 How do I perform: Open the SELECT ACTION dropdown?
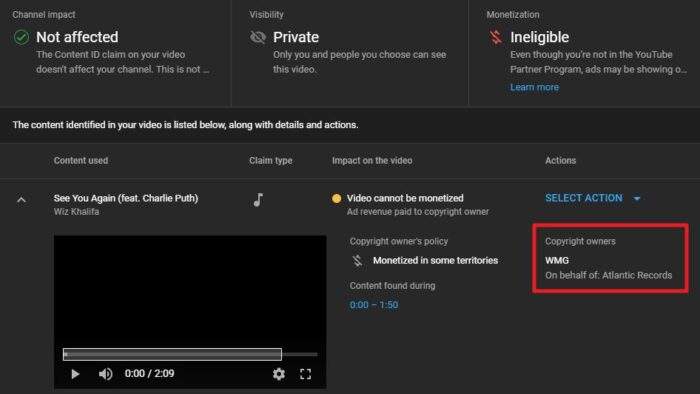pos(593,198)
